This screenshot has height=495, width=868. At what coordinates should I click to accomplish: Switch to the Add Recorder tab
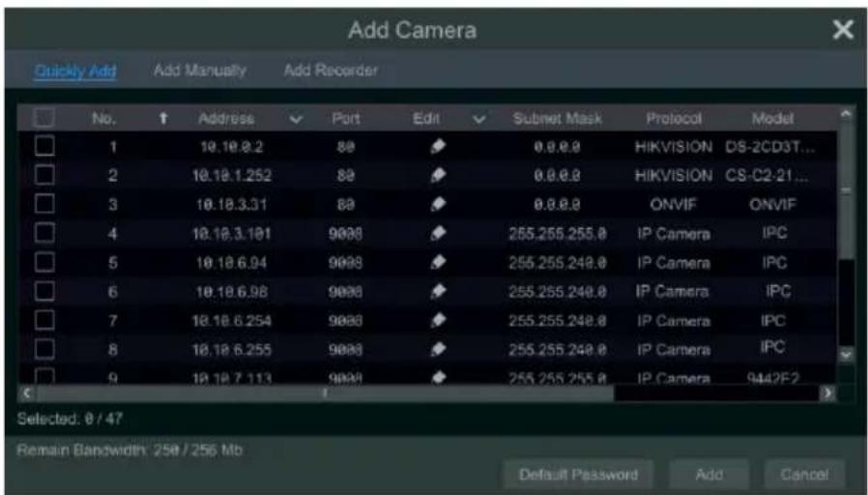click(331, 71)
